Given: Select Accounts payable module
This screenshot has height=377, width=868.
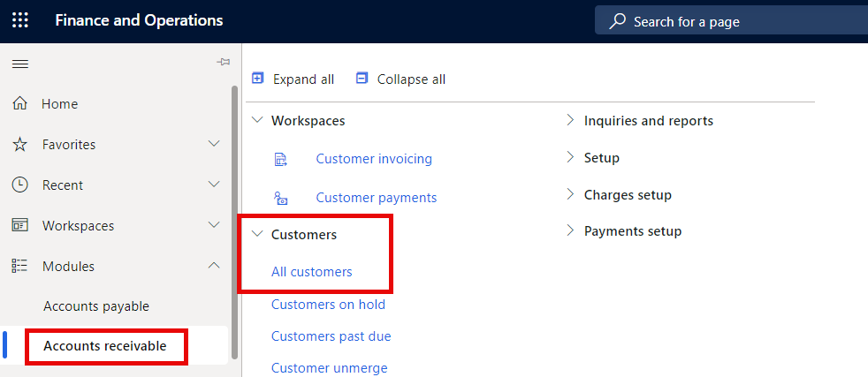Looking at the screenshot, I should pyautogui.click(x=96, y=305).
